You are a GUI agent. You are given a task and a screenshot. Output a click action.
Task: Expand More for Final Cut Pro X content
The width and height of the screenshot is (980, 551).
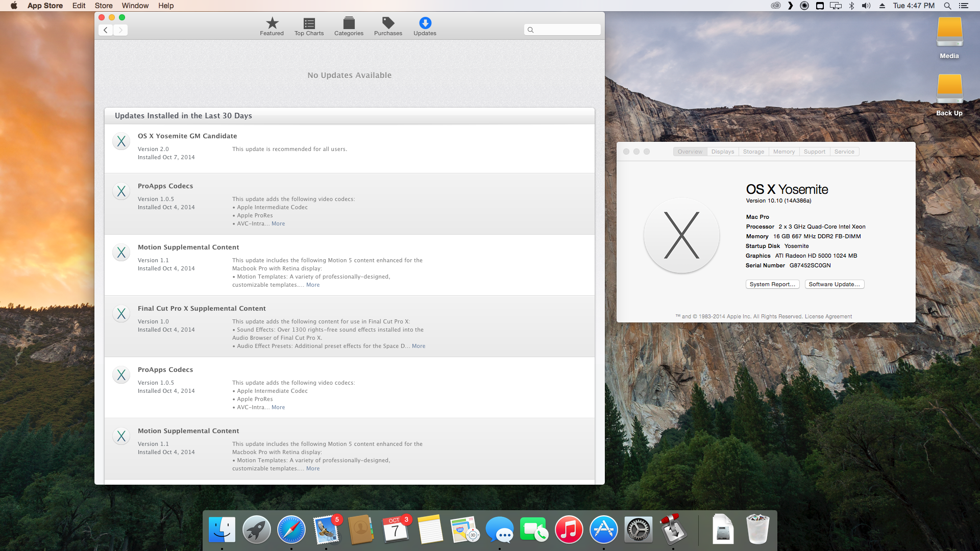(419, 346)
